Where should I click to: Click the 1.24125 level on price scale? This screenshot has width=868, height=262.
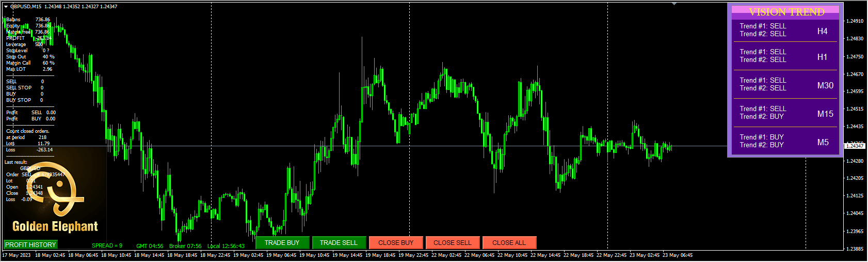855,196
